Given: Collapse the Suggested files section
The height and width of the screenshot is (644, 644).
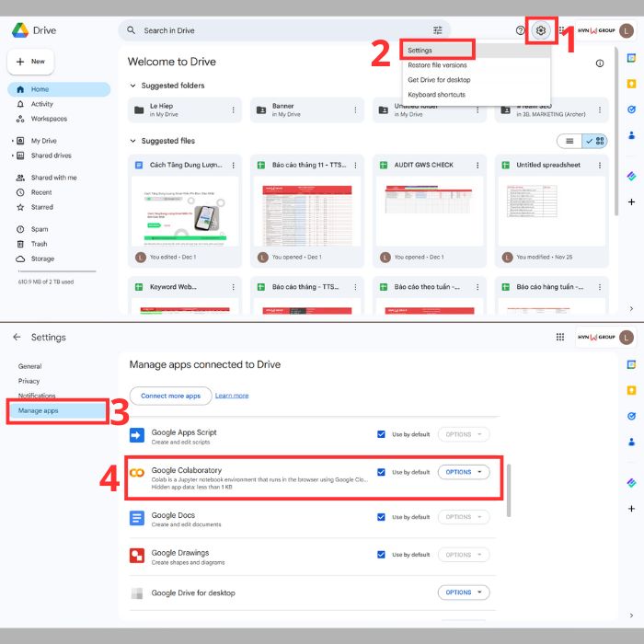Looking at the screenshot, I should pos(132,141).
